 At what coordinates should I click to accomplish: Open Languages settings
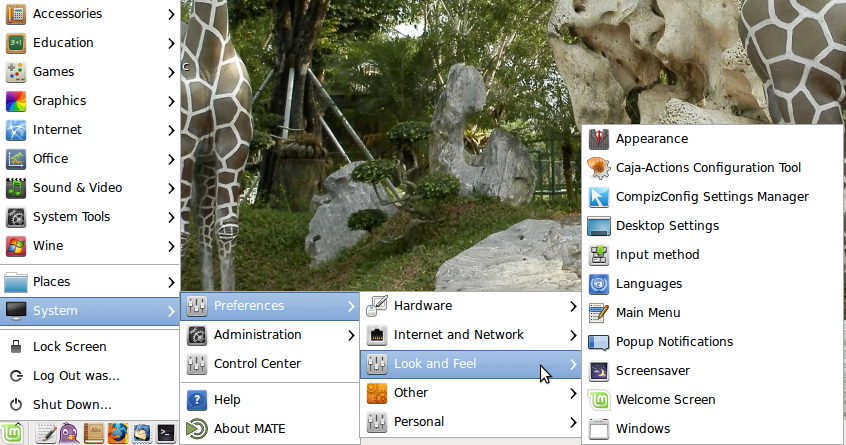[x=712, y=284]
